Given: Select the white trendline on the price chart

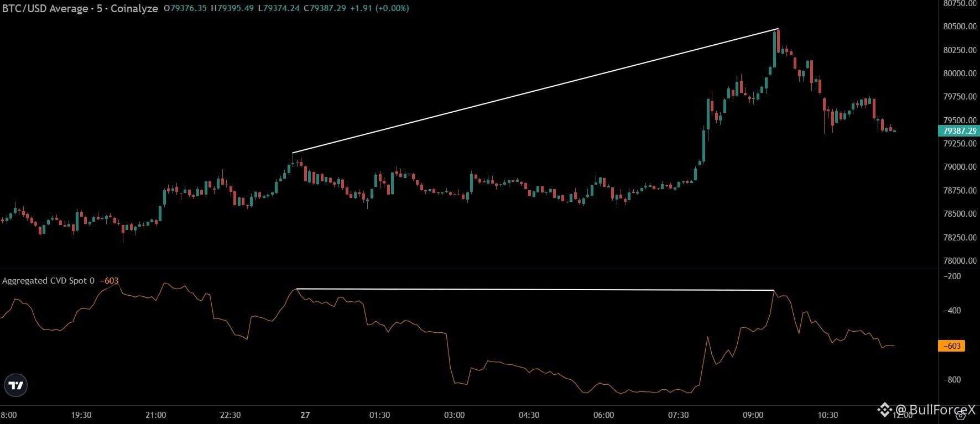Looking at the screenshot, I should [x=535, y=91].
